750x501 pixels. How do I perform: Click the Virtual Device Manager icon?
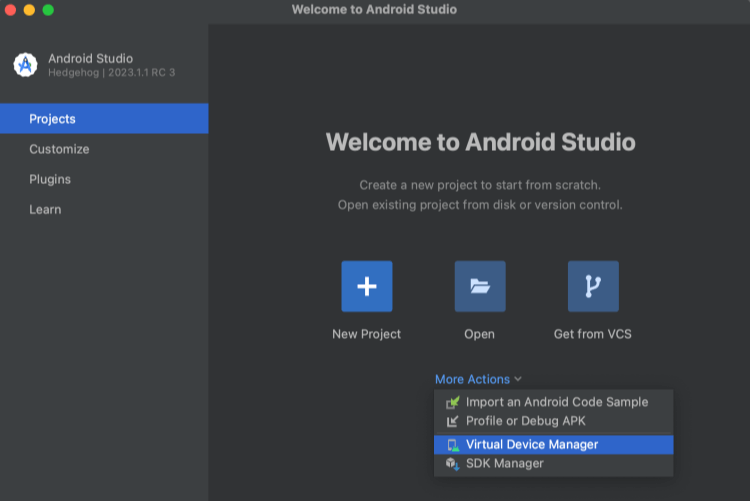(452, 445)
